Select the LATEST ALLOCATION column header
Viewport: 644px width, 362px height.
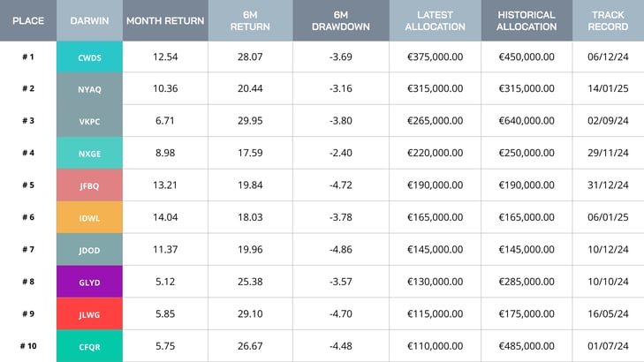(436, 20)
